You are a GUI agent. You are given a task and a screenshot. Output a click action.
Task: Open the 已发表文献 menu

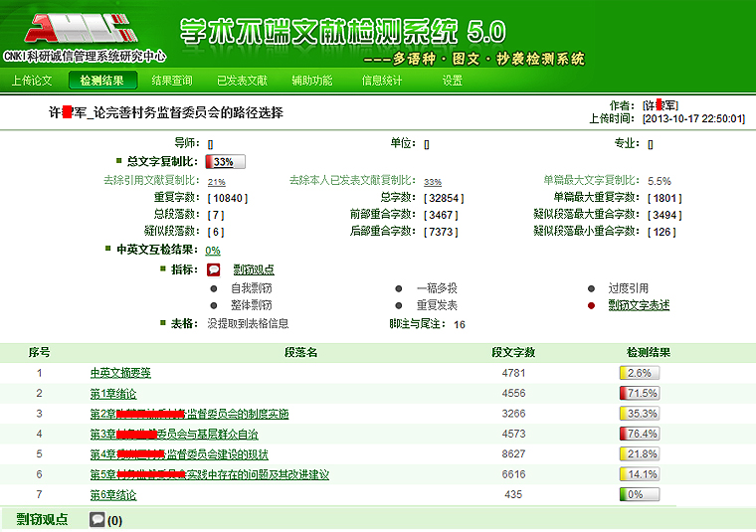(x=242, y=81)
